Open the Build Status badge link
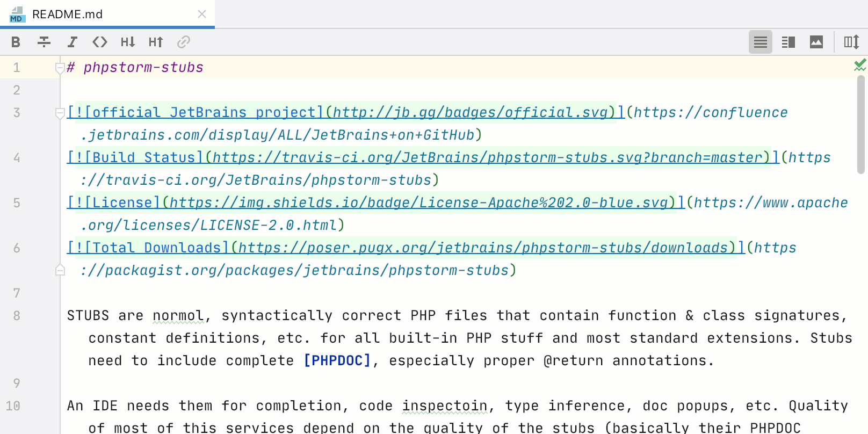The width and height of the screenshot is (868, 434). tap(423, 157)
